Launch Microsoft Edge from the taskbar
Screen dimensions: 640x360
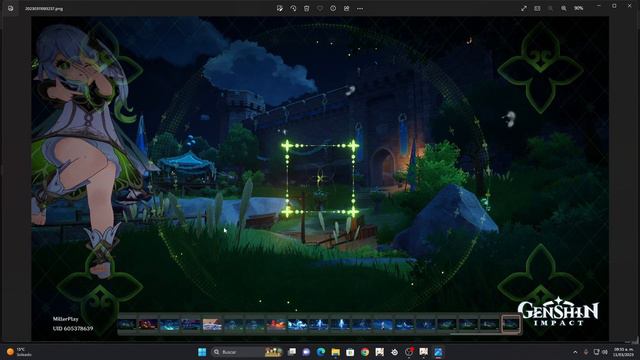pyautogui.click(x=321, y=352)
